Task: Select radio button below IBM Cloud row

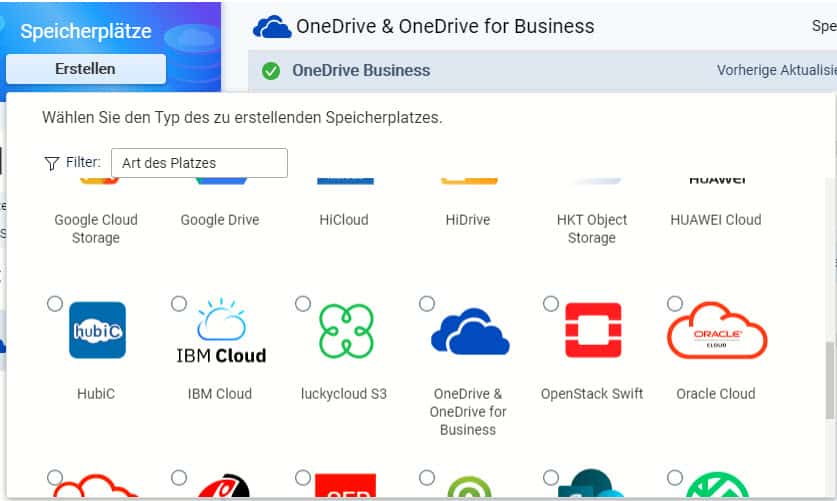Action: (179, 477)
